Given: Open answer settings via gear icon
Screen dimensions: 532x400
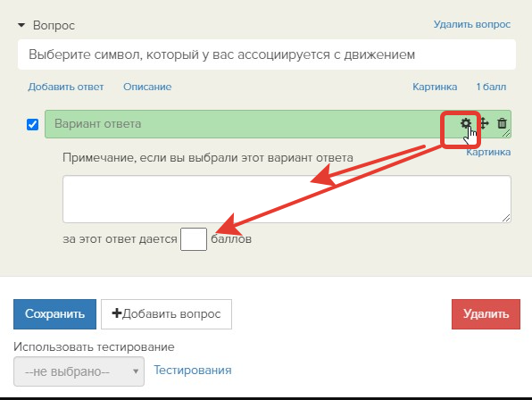Looking at the screenshot, I should [466, 123].
